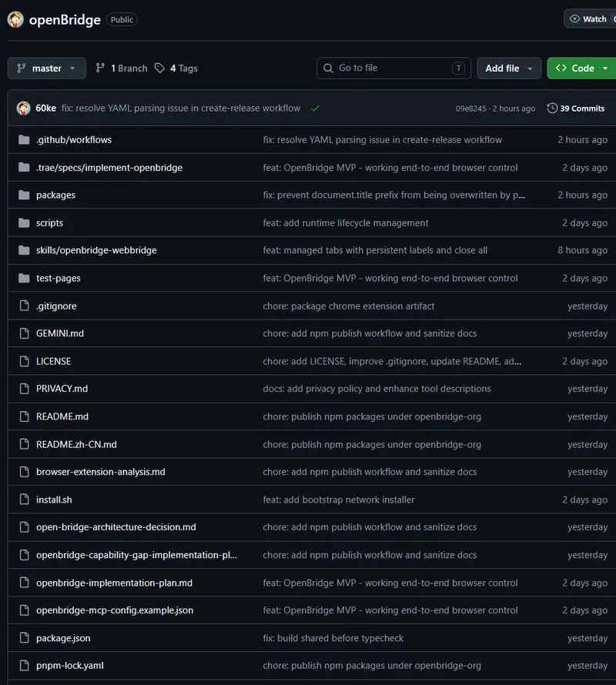Click the folder icon beside packages
The width and height of the screenshot is (616, 685).
24,195
